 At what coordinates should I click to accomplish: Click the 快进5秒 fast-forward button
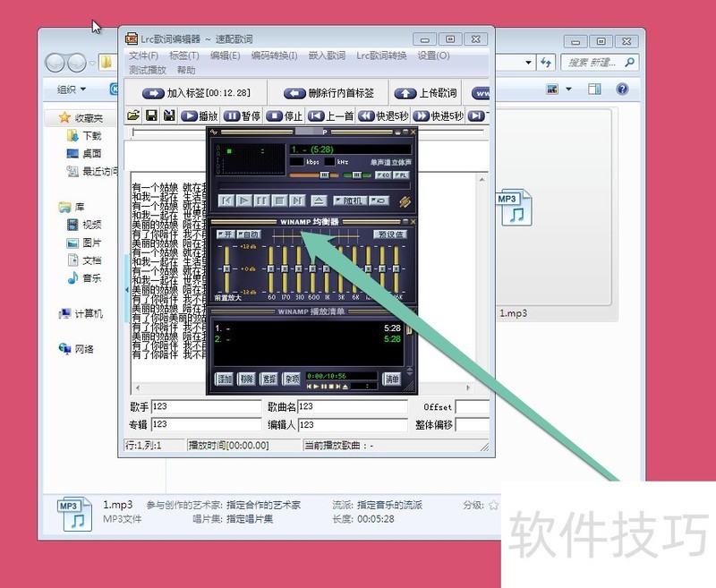tap(439, 116)
